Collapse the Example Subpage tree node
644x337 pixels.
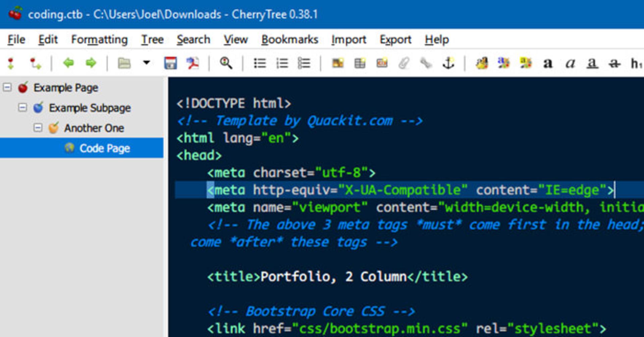point(22,107)
